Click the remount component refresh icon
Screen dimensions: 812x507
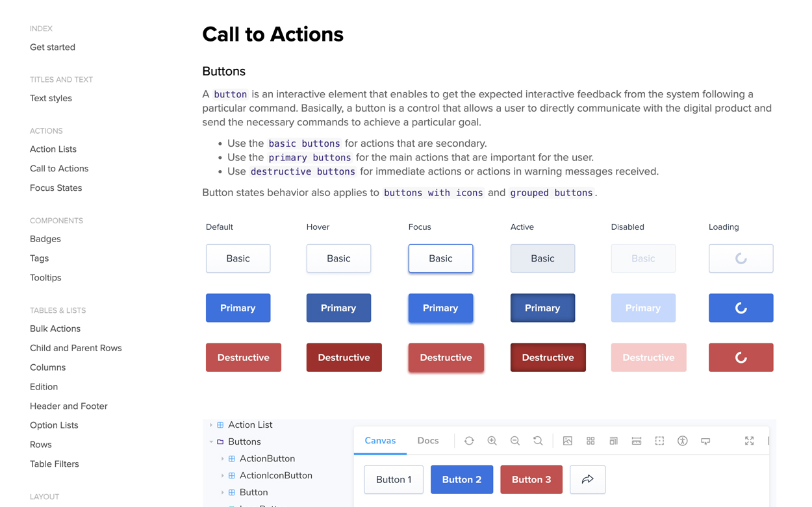tap(469, 441)
